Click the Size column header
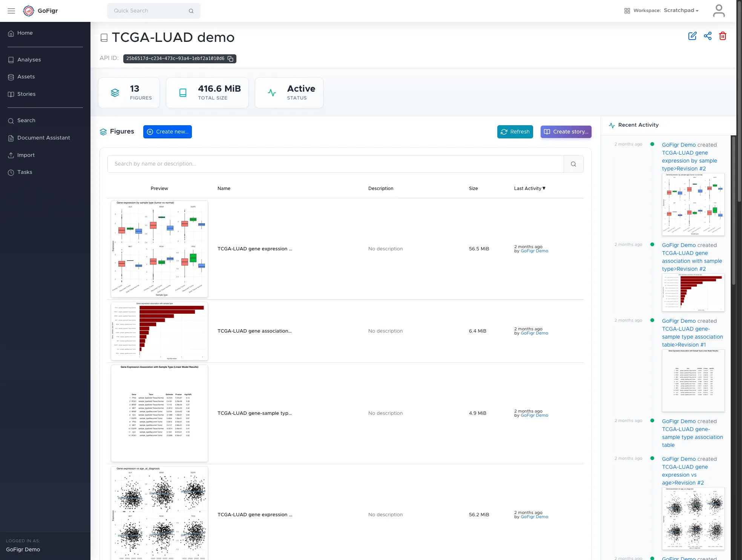Image resolution: width=742 pixels, height=560 pixels. (x=473, y=189)
